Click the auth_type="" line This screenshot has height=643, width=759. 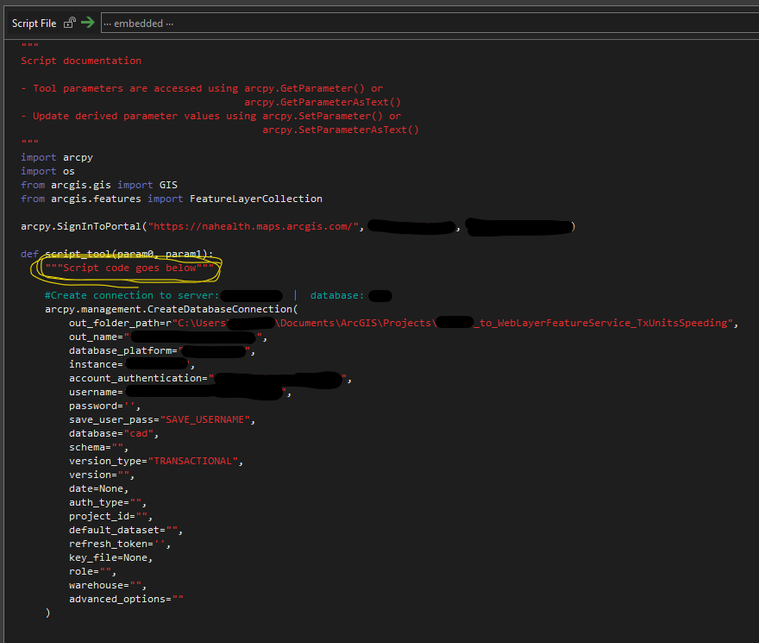pyautogui.click(x=107, y=503)
